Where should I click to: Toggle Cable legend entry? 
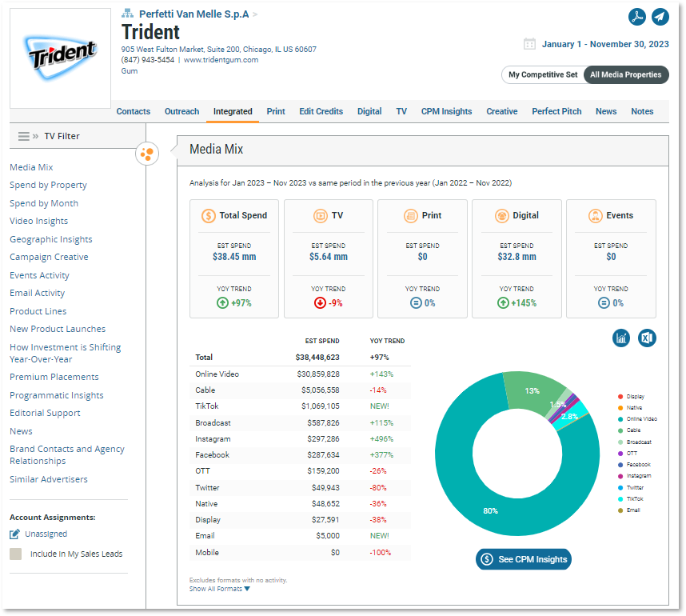[629, 430]
